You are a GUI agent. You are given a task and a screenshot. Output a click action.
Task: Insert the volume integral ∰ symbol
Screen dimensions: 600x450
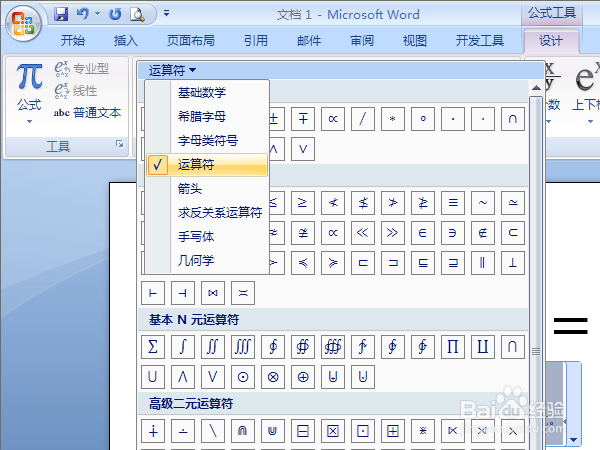tap(333, 347)
